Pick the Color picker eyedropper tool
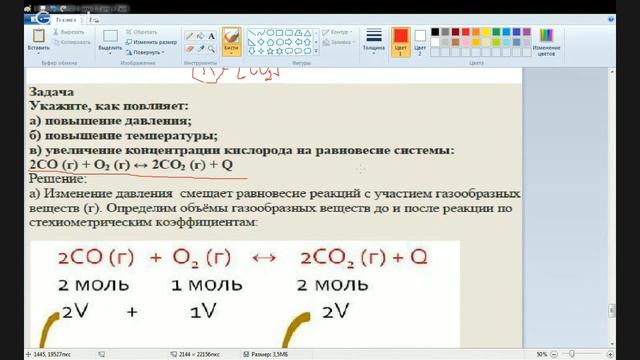This screenshot has width=640, height=360. click(200, 49)
